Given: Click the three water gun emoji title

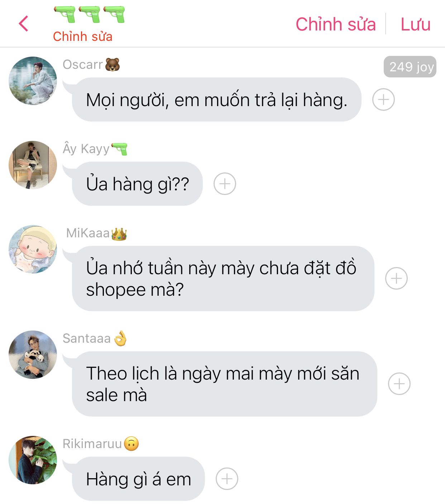Looking at the screenshot, I should (x=89, y=14).
